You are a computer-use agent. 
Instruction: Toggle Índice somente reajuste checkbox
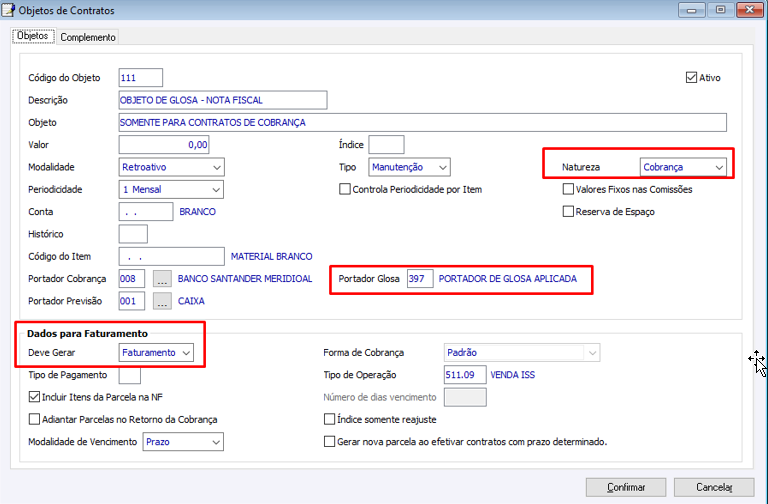pyautogui.click(x=330, y=419)
